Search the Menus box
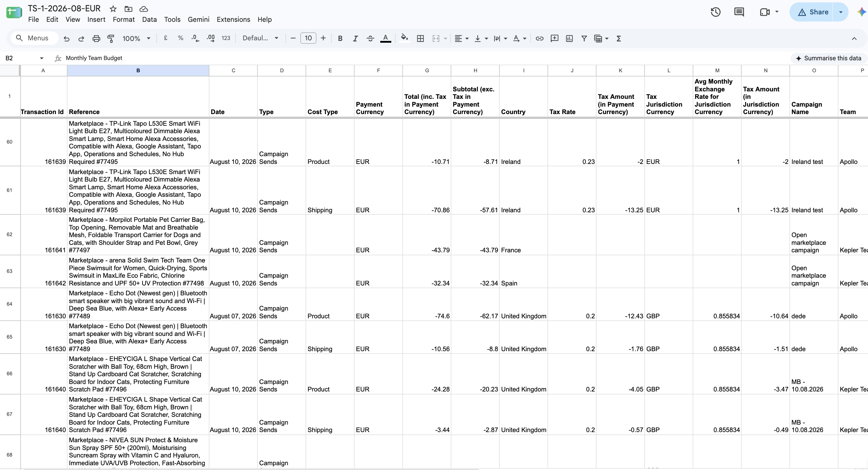This screenshot has width=868, height=470. coord(34,38)
